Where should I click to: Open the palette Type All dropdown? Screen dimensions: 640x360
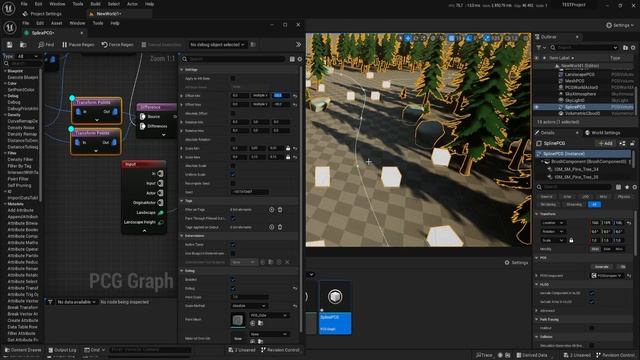pyautogui.click(x=28, y=56)
